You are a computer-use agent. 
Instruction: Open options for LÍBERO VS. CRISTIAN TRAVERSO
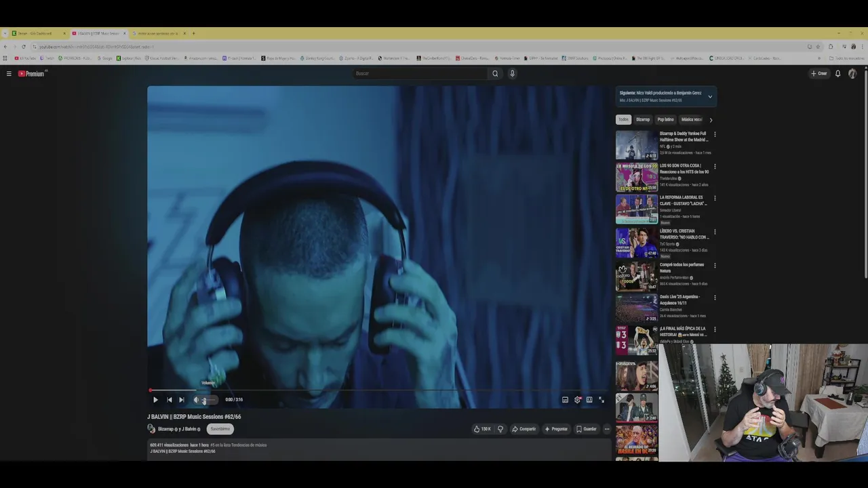pyautogui.click(x=715, y=232)
